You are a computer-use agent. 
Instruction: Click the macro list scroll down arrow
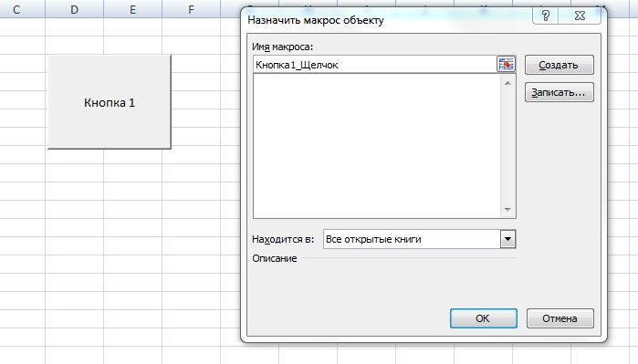pyautogui.click(x=507, y=210)
